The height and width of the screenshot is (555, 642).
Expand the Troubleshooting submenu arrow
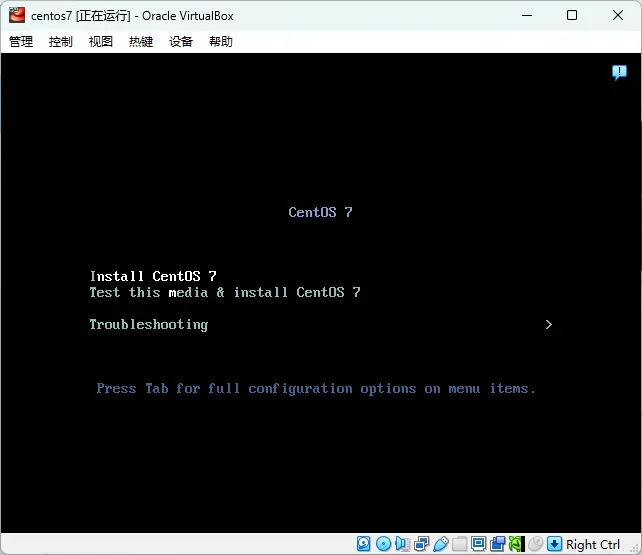click(x=549, y=325)
